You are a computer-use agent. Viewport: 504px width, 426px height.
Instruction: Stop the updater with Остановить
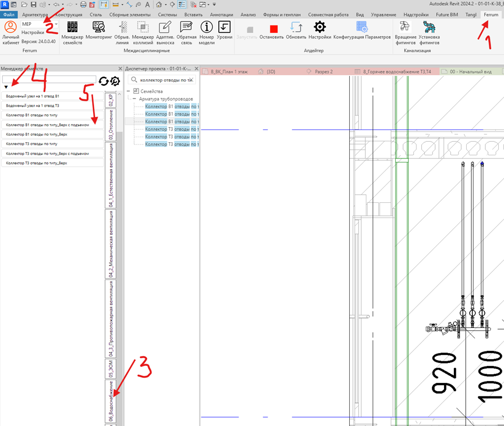click(272, 32)
